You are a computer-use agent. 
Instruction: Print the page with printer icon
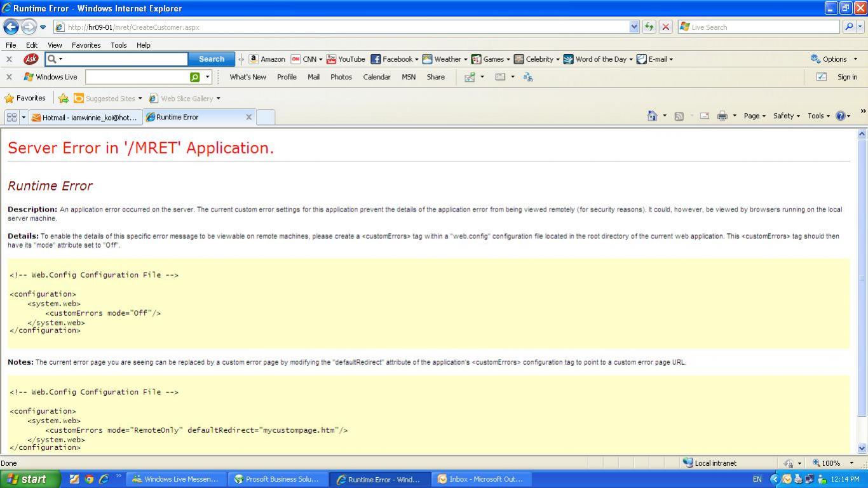[722, 116]
